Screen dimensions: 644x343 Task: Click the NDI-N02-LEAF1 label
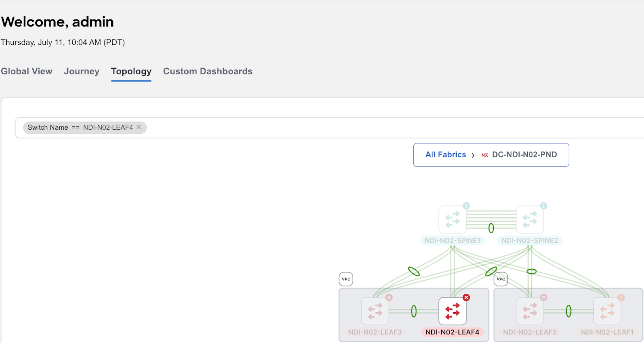coord(607,332)
